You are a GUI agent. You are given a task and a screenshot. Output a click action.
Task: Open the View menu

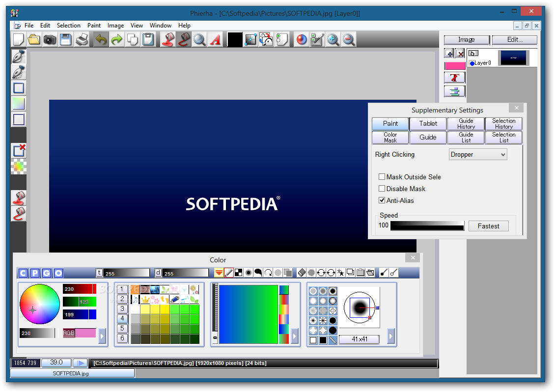(x=137, y=26)
